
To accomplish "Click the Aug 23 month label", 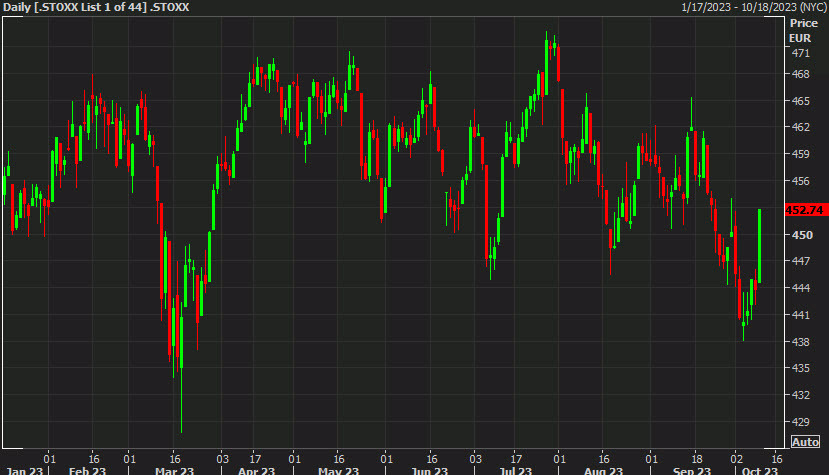I will tap(603, 470).
